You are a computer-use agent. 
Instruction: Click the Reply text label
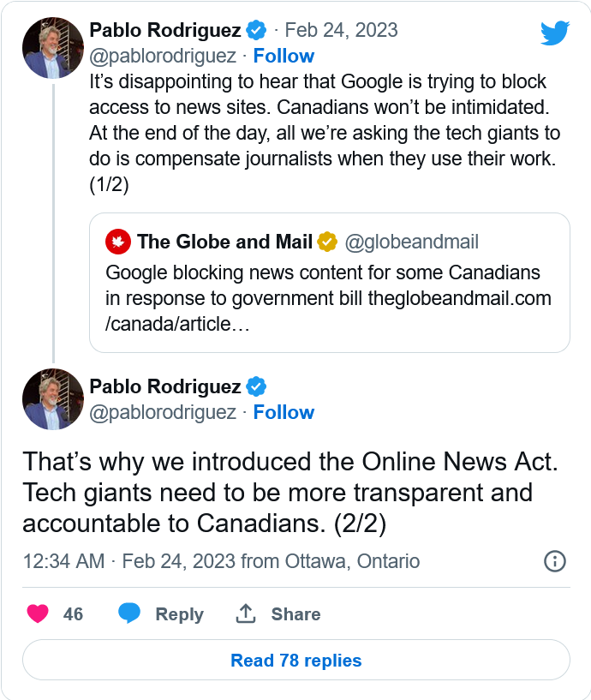click(x=180, y=614)
